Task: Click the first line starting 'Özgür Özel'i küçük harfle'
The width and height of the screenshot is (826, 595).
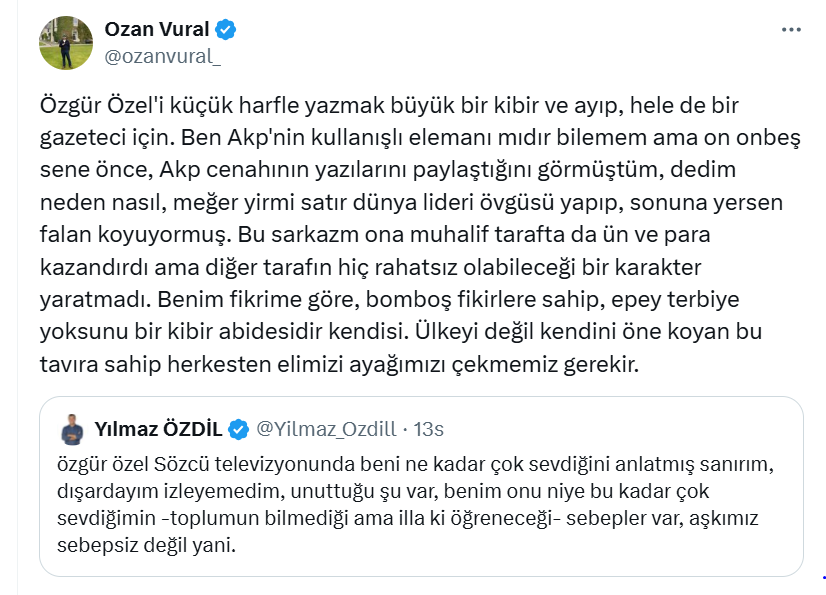Action: [x=389, y=105]
